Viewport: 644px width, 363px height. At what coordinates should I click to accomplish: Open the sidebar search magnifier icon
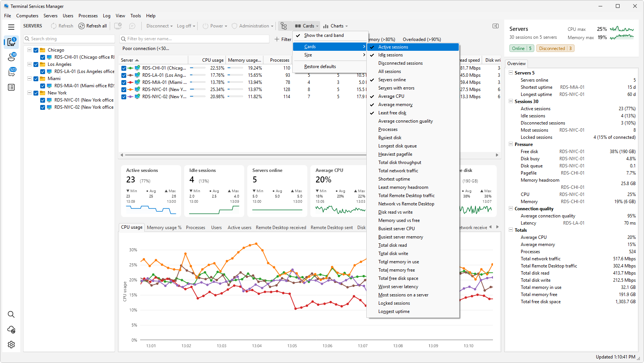tap(11, 314)
